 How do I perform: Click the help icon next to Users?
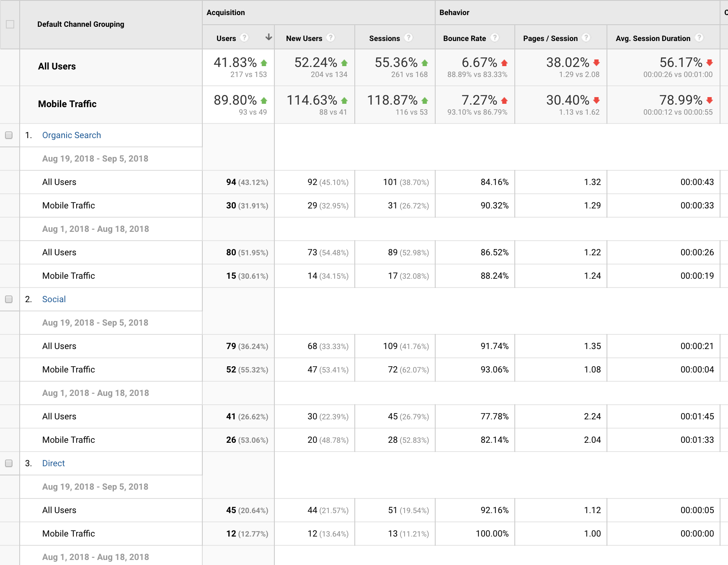coord(245,38)
